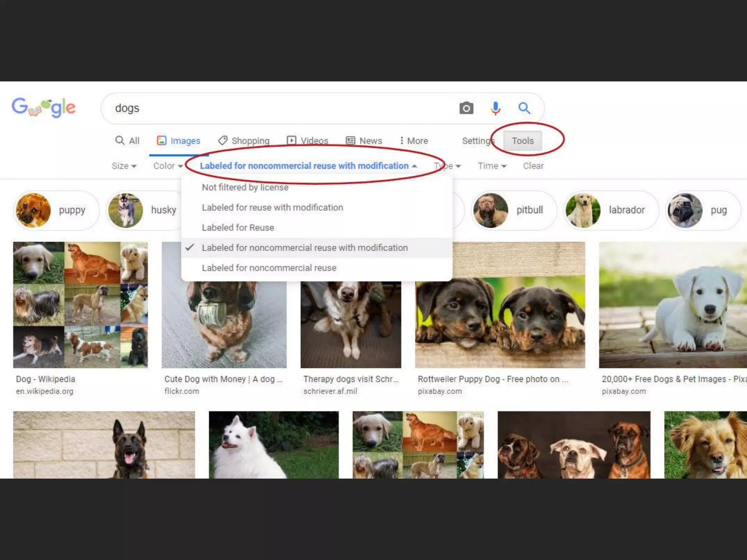The height and width of the screenshot is (560, 747).
Task: Expand the Time filter dropdown
Action: (492, 166)
